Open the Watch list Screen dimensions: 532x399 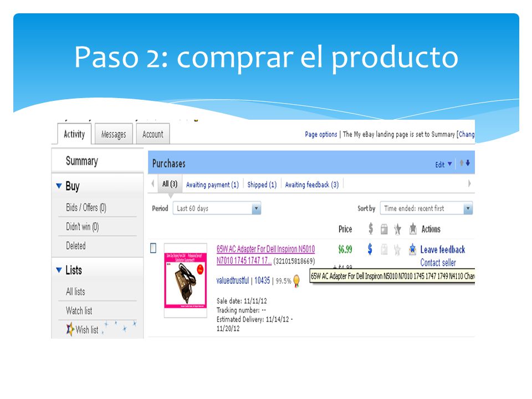click(x=79, y=310)
